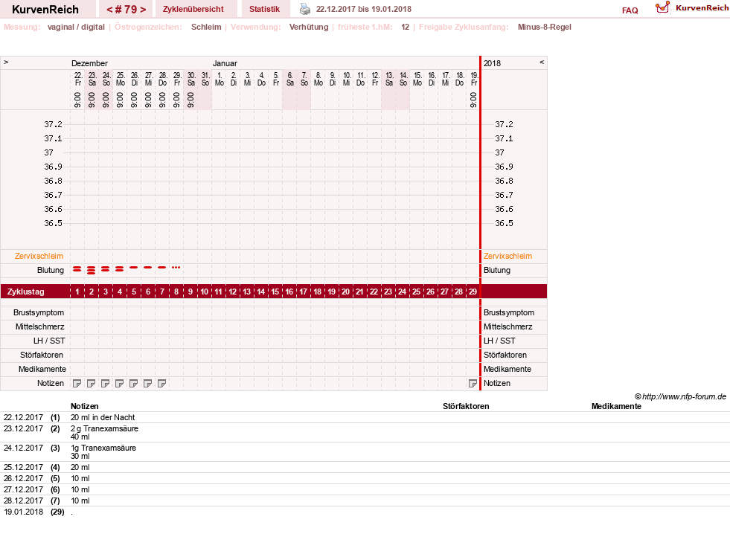Click the left Störfaktoren row label
730x560 pixels.
click(42, 355)
